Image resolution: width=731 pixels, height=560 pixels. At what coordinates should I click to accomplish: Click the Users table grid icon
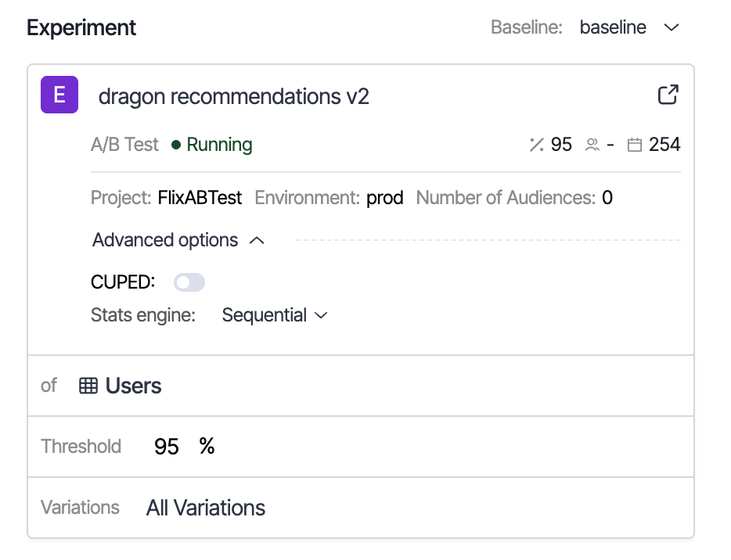88,386
